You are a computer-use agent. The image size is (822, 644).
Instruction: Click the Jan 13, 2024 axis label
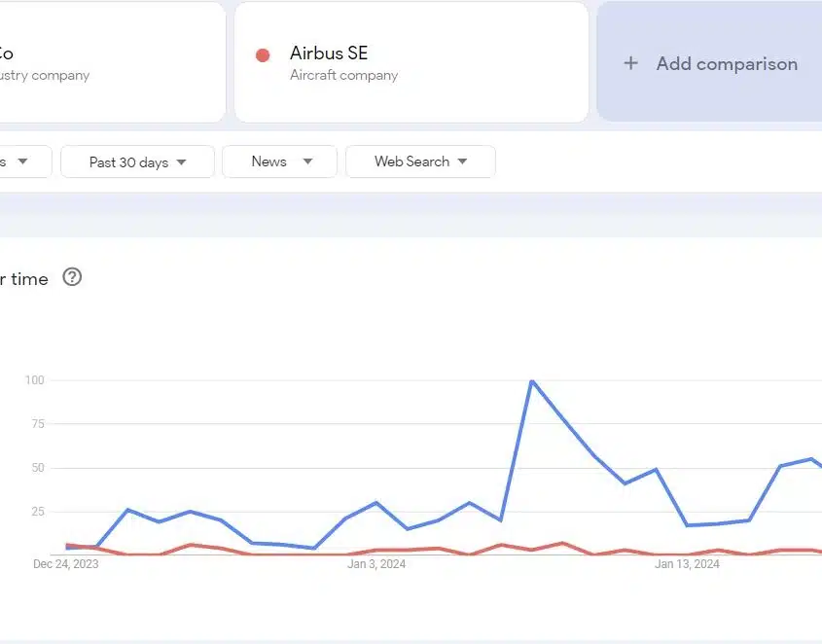(x=687, y=564)
